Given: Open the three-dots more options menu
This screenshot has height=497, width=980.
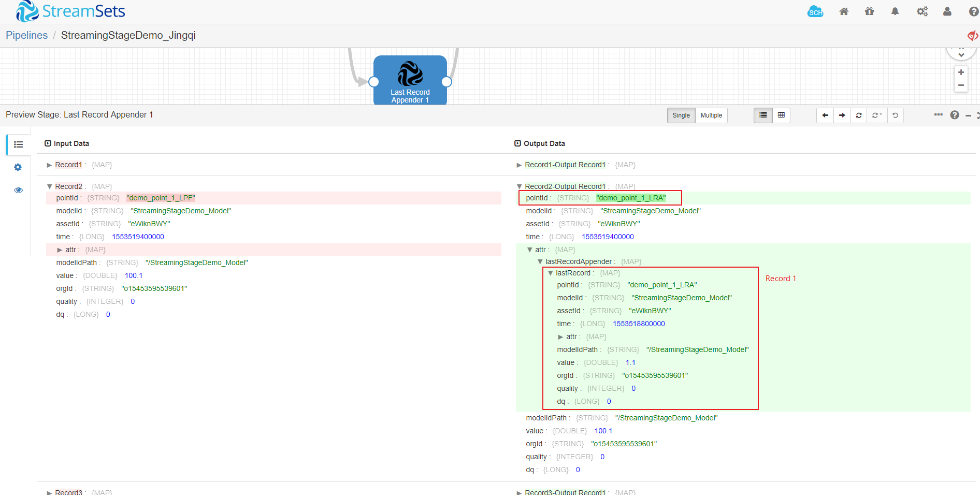Looking at the screenshot, I should [x=938, y=115].
